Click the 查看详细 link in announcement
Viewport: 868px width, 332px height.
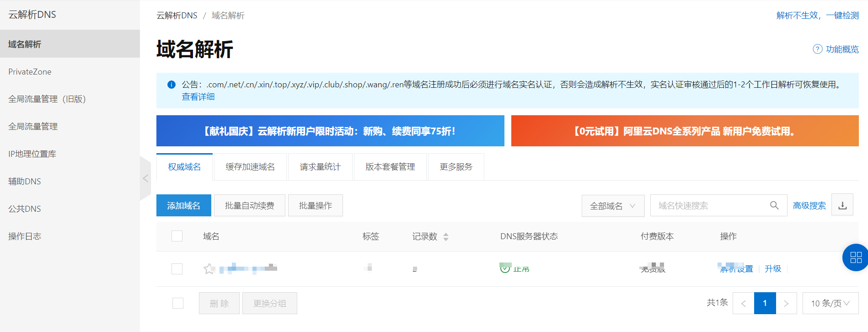coord(198,96)
